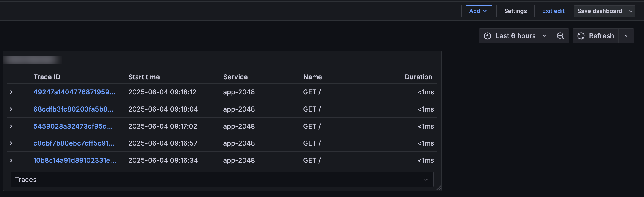Image resolution: width=644 pixels, height=197 pixels.
Task: Open the Save dashboard options arrow
Action: point(631,11)
